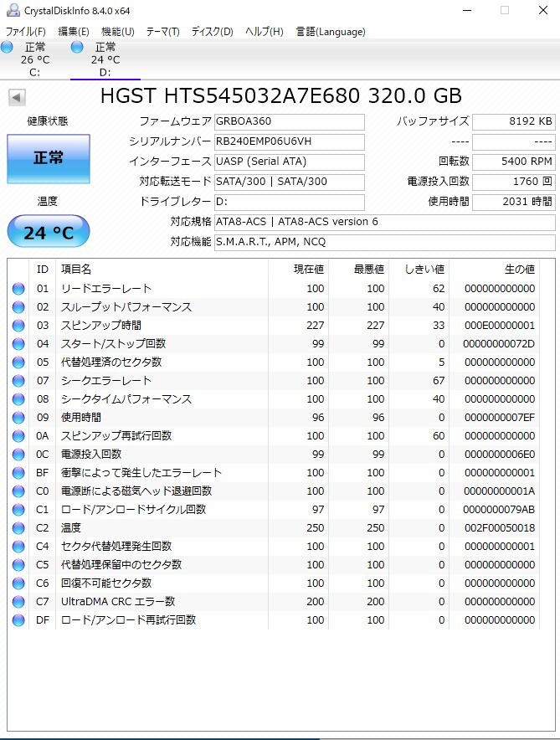Click raw value 000E00000001

click(500, 326)
